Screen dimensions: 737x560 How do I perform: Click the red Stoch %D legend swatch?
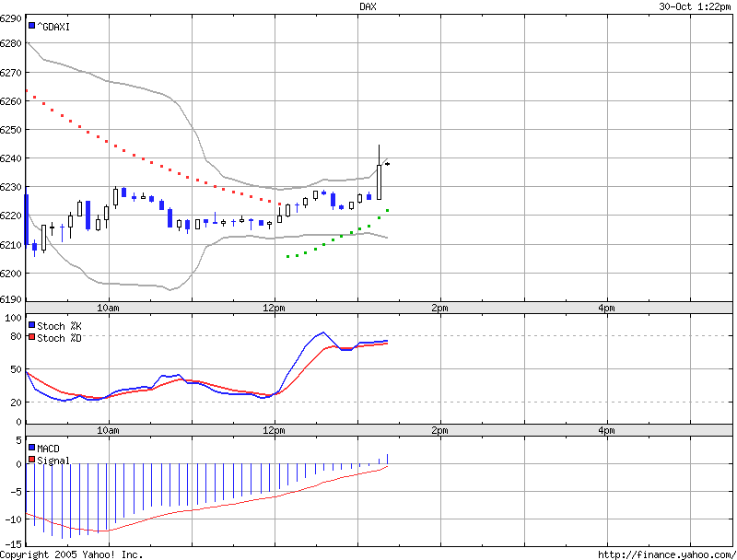point(31,337)
